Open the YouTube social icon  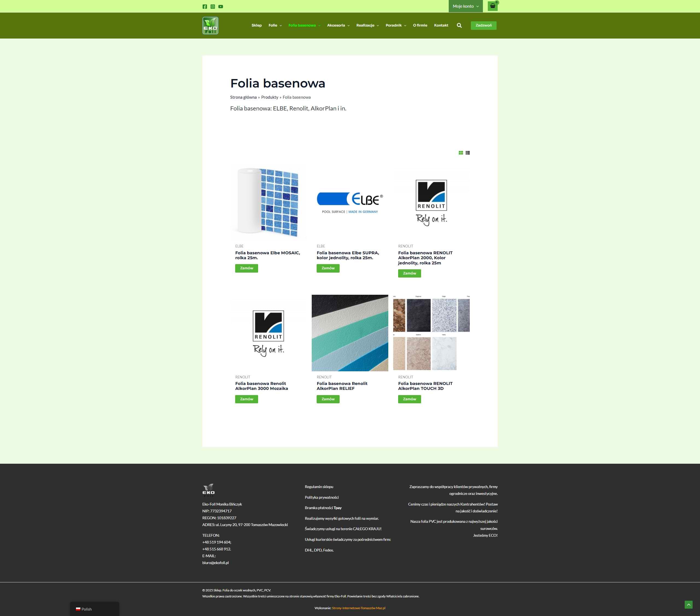tap(221, 7)
